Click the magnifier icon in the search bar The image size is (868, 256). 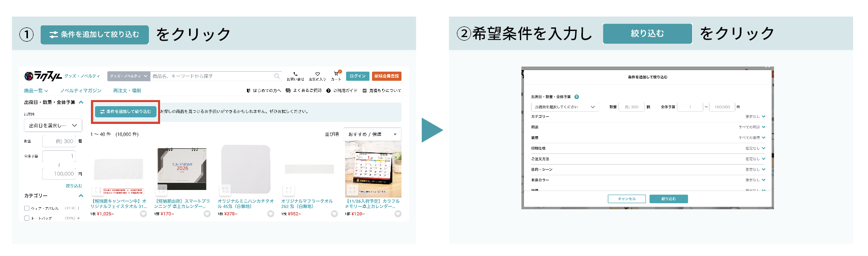277,76
